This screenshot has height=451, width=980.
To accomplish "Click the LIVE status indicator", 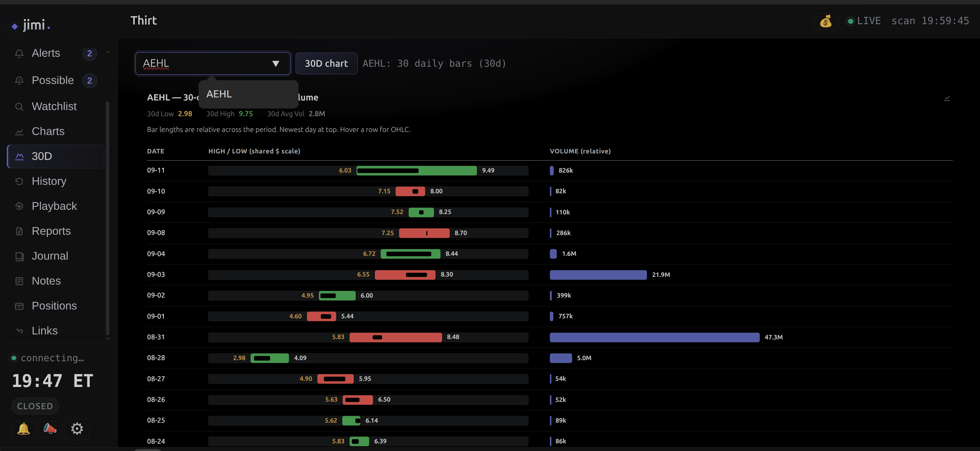I will (863, 21).
